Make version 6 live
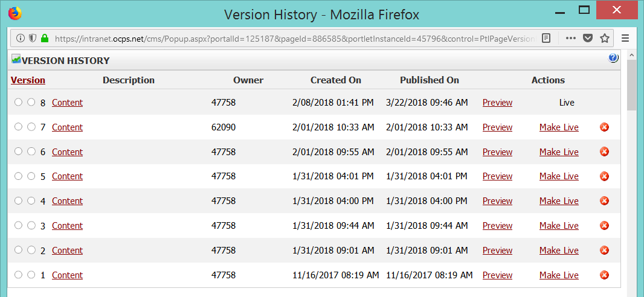This screenshot has width=644, height=297. (559, 152)
